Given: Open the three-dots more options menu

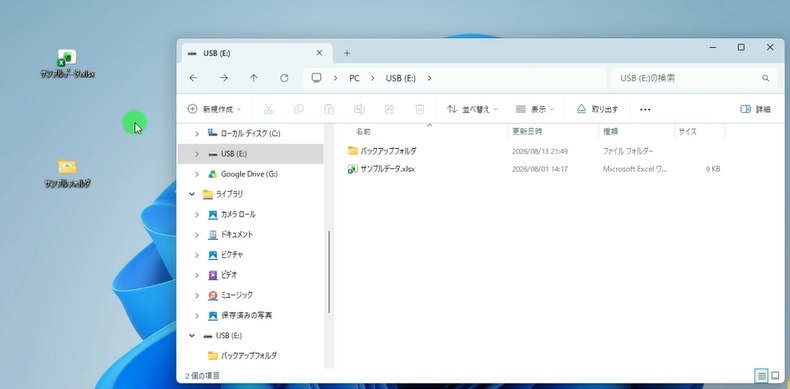Looking at the screenshot, I should coord(645,109).
